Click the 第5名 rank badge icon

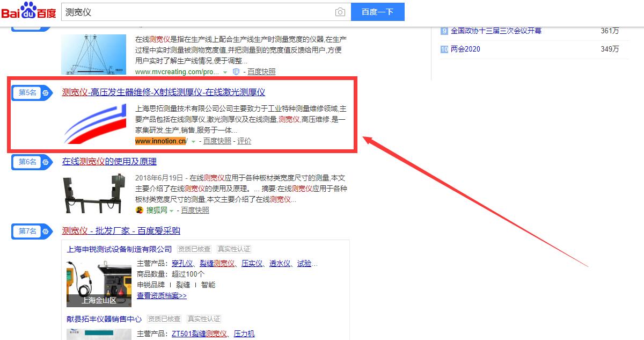[x=32, y=92]
